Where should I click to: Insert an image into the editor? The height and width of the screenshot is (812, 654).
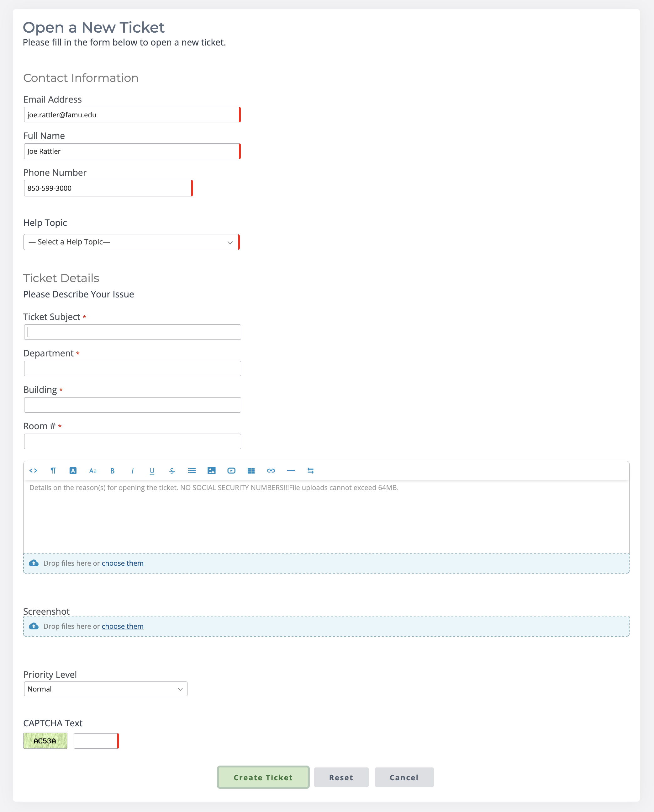click(x=212, y=470)
